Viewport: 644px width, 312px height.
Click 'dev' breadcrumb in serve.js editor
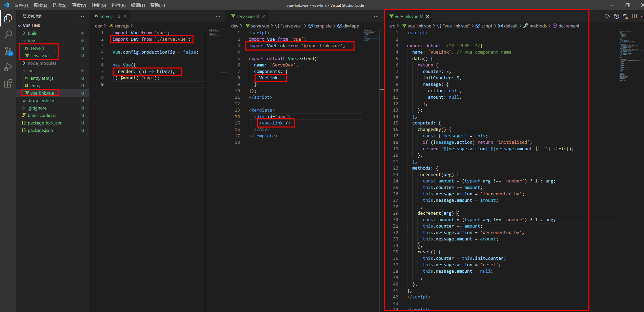(98, 26)
